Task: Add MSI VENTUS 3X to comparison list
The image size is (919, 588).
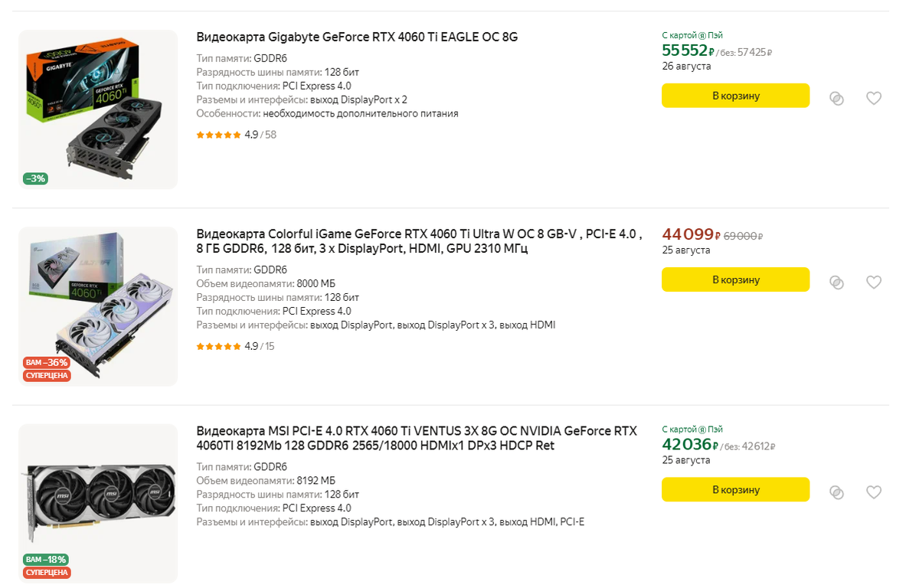Action: click(x=837, y=492)
